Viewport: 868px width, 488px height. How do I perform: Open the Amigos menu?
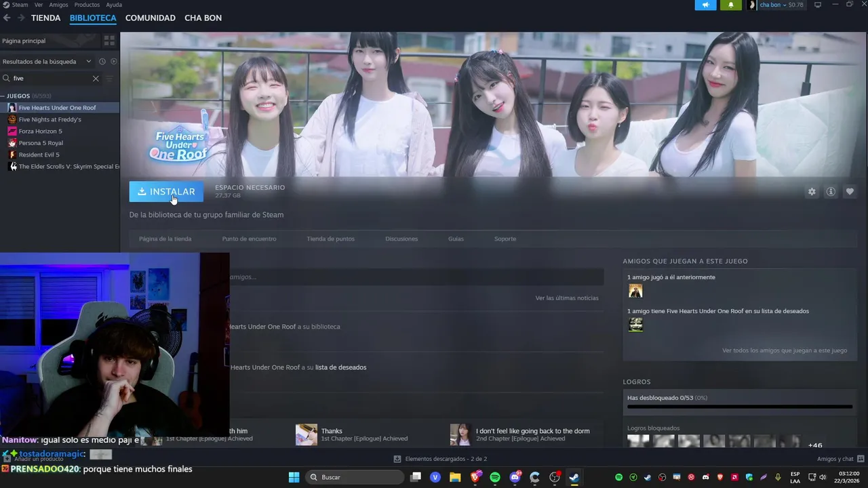pyautogui.click(x=58, y=5)
